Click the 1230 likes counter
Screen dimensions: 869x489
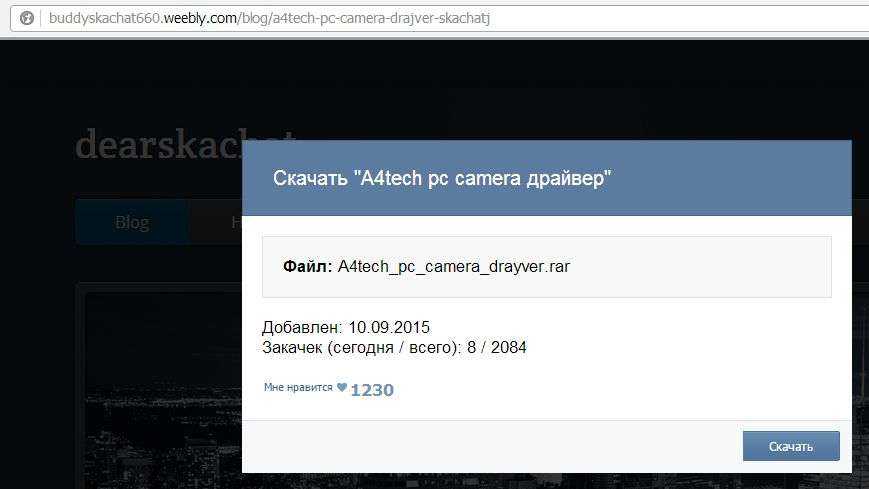[x=372, y=390]
